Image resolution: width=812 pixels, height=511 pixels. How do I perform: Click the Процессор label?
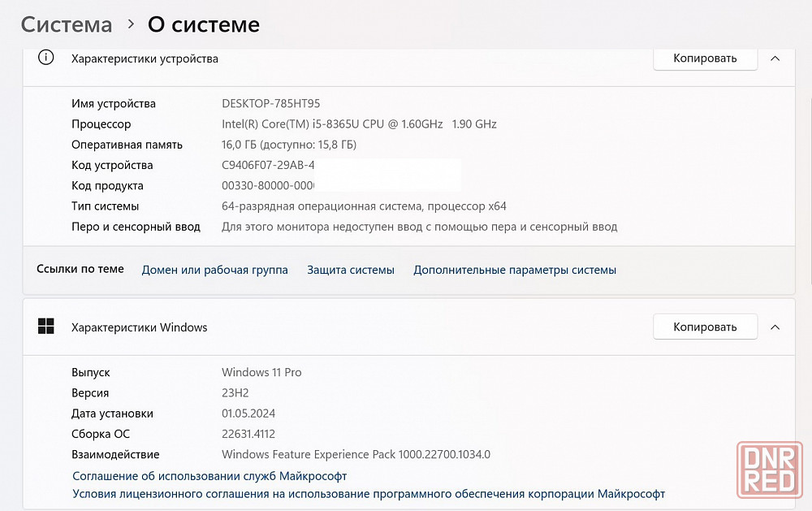(x=101, y=124)
